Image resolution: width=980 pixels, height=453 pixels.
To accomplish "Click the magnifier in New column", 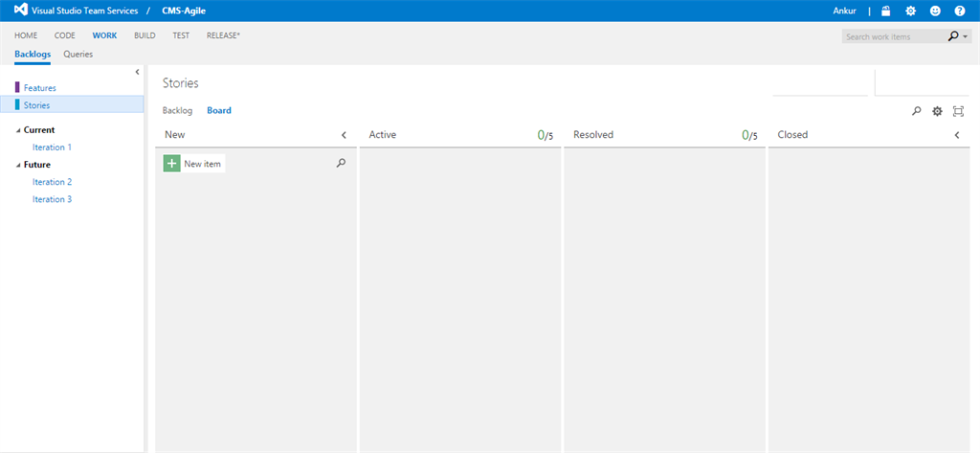I will [341, 164].
